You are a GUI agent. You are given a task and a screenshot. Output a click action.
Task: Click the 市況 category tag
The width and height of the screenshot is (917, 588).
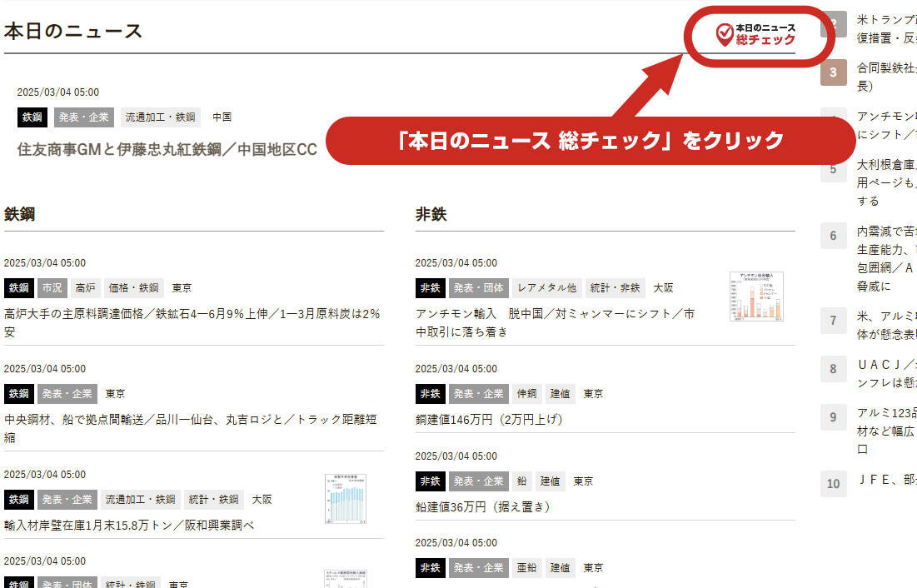[x=52, y=288]
